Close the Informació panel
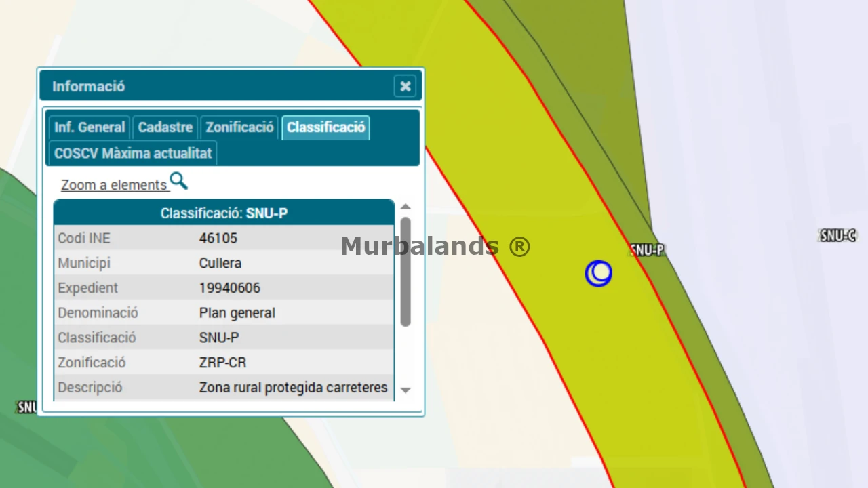This screenshot has height=488, width=868. tap(405, 86)
